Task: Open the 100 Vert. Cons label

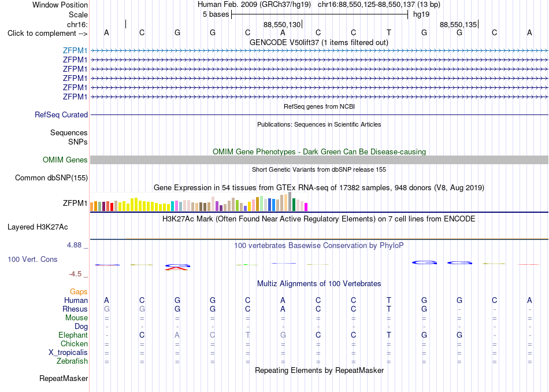Action: tap(32, 260)
